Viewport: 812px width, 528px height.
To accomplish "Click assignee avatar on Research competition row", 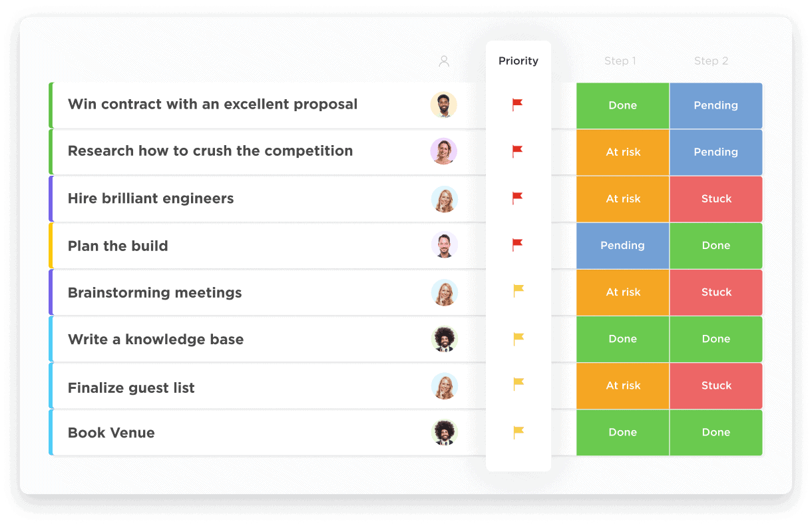I will click(443, 151).
